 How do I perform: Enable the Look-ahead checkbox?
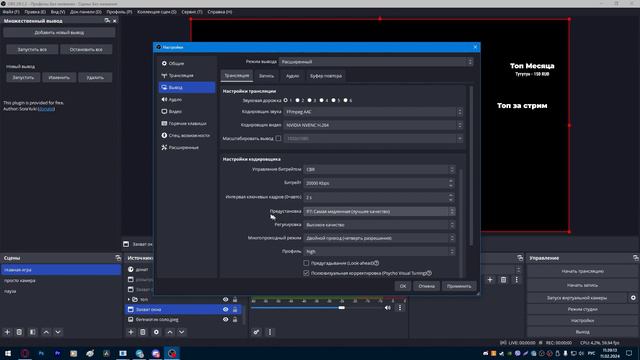(x=306, y=263)
